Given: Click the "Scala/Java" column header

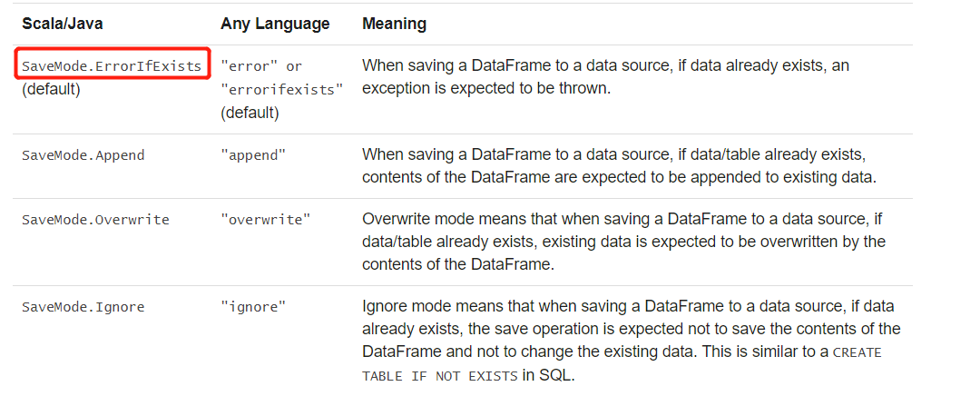Looking at the screenshot, I should (x=63, y=25).
